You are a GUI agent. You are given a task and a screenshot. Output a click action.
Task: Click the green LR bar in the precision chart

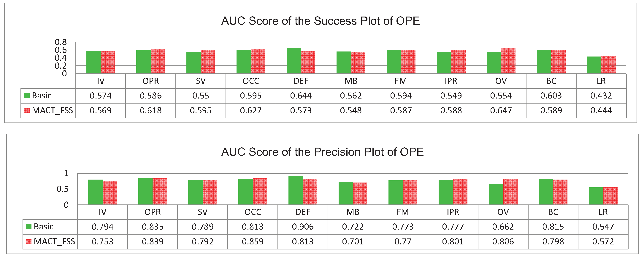point(596,196)
